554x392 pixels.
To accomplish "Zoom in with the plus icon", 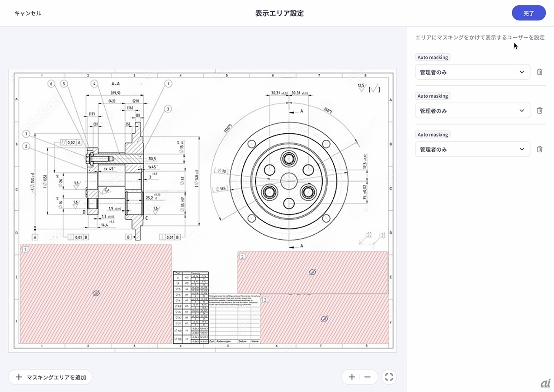I will (x=352, y=377).
